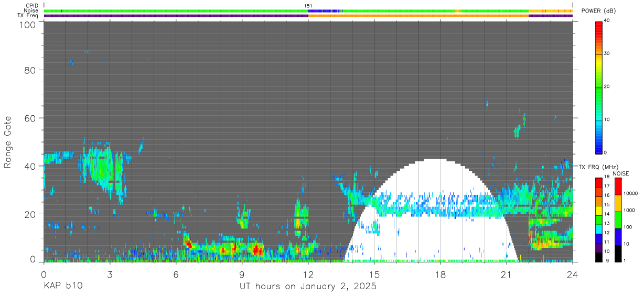Click the '1000' label on the NOISE scale

[x=629, y=211]
